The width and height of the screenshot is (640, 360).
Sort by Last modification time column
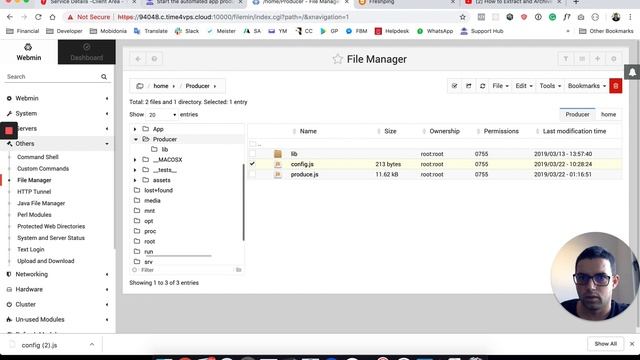tap(574, 131)
